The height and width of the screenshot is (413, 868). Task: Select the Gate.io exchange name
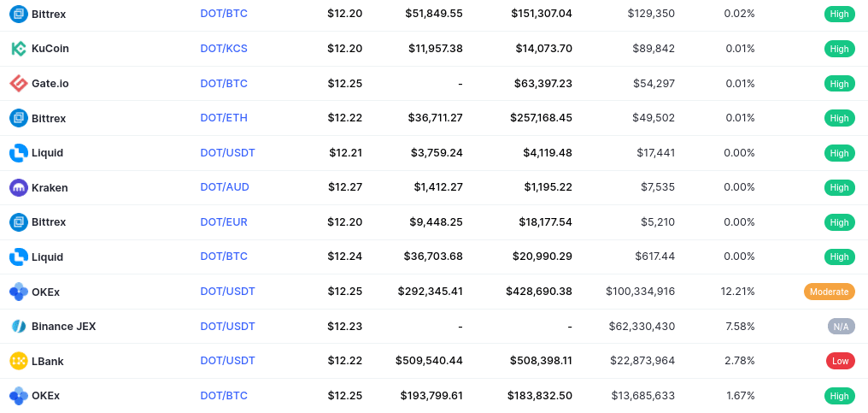pos(50,84)
